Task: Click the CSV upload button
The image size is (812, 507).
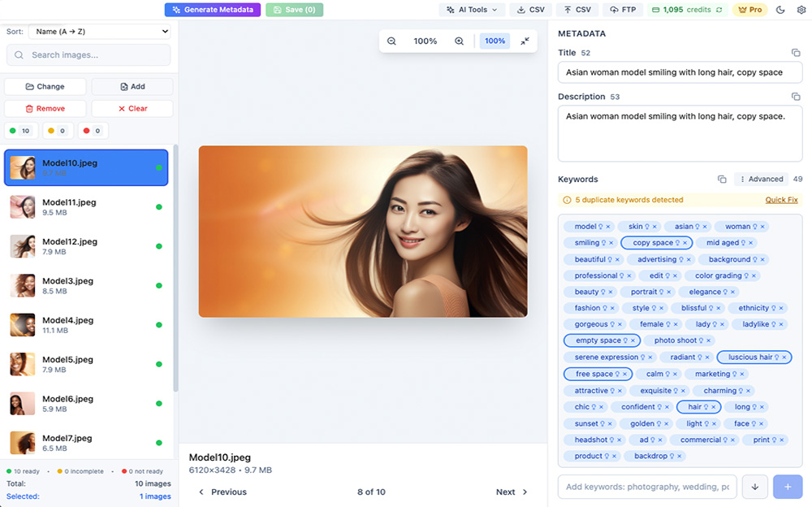Action: tap(577, 10)
